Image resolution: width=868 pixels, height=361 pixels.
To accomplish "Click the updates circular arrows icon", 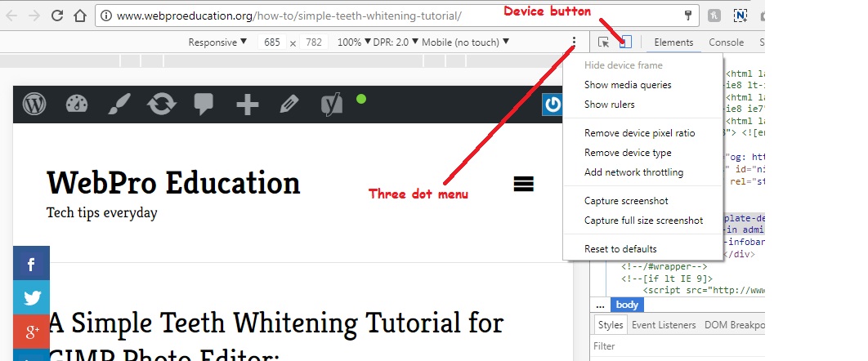I will coord(162,104).
